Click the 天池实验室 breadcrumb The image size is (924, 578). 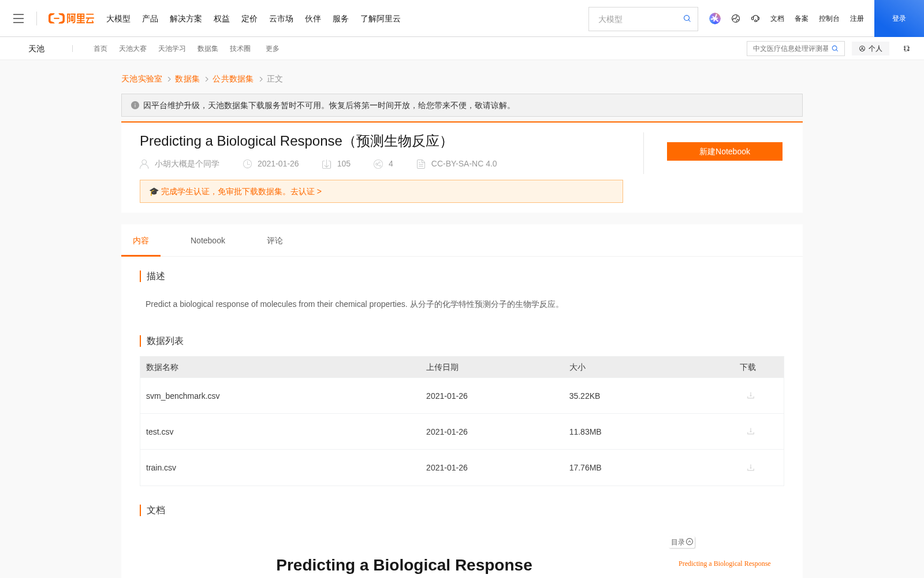coord(141,79)
